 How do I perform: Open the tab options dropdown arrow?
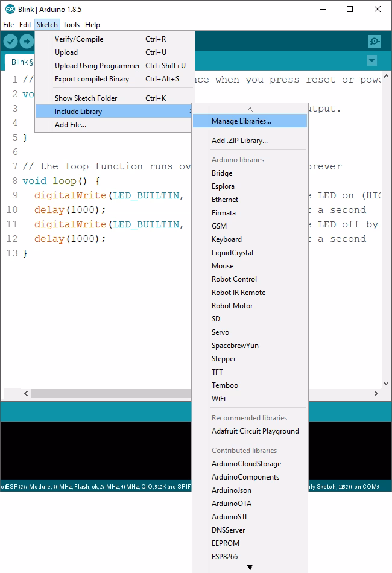(371, 61)
